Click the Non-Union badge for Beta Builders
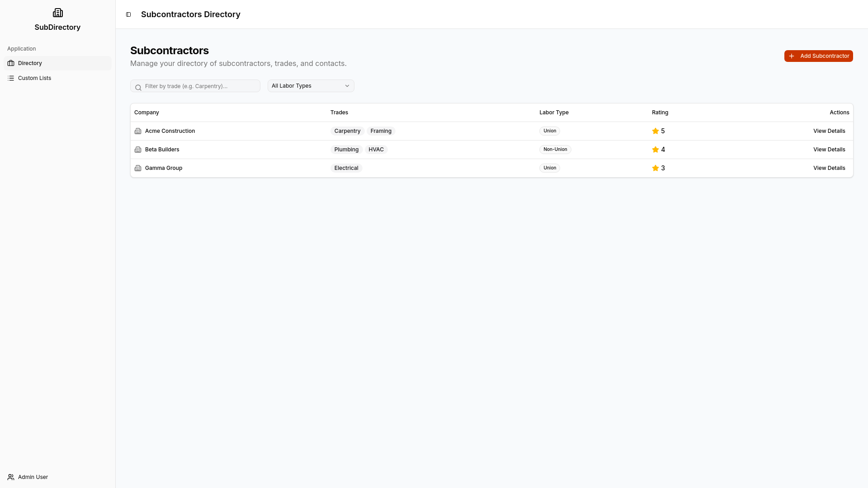 pyautogui.click(x=555, y=150)
